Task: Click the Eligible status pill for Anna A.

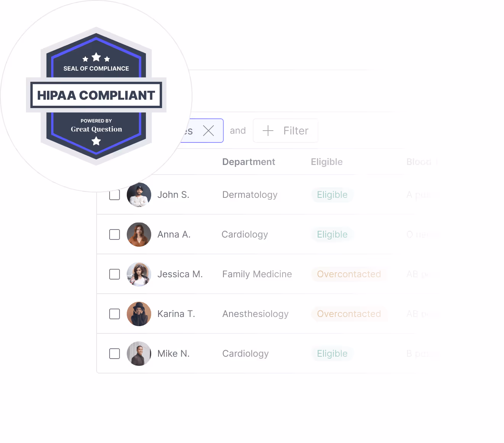Action: tap(332, 234)
